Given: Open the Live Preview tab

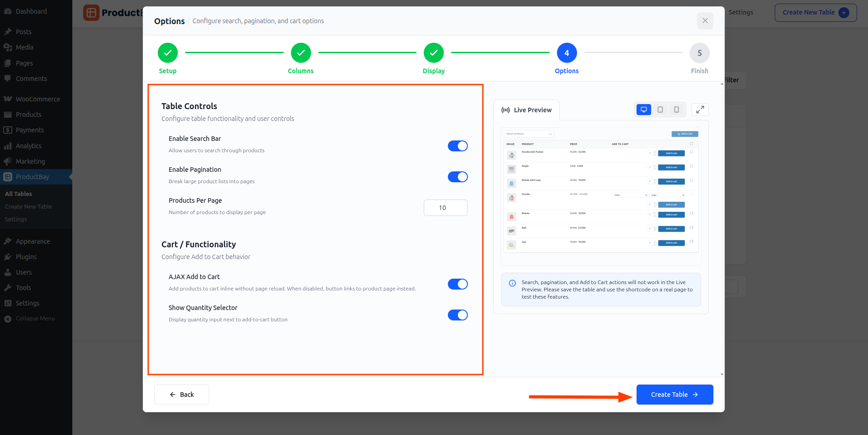Looking at the screenshot, I should (x=527, y=110).
